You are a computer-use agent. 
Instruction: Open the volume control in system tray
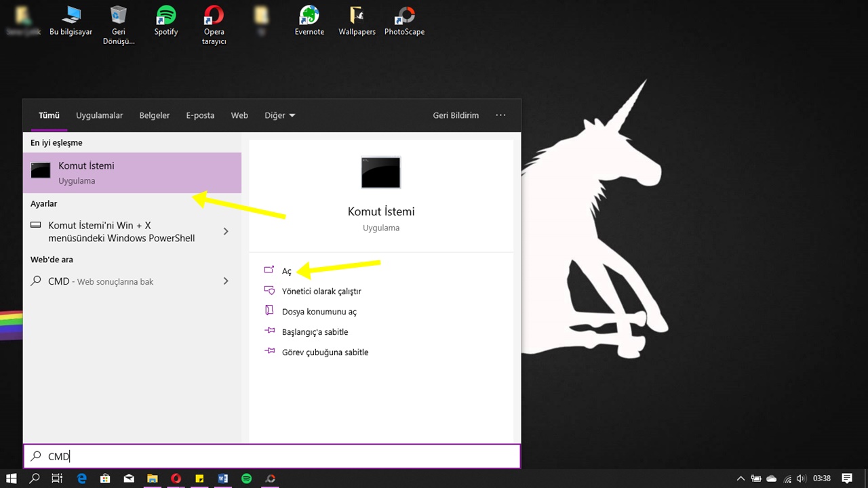[x=801, y=479]
